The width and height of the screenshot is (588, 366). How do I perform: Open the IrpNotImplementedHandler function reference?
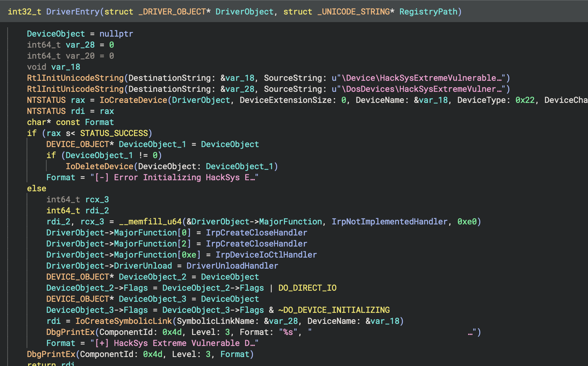389,222
